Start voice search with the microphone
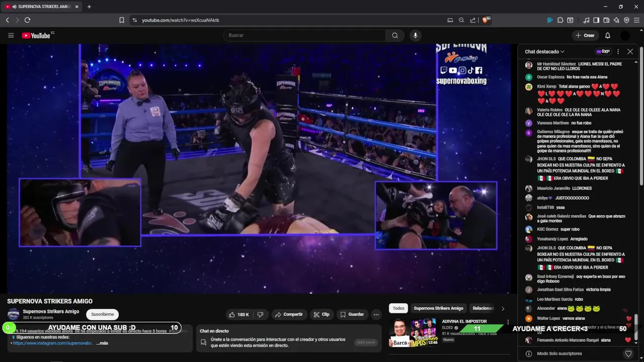The height and width of the screenshot is (362, 644). (x=415, y=35)
